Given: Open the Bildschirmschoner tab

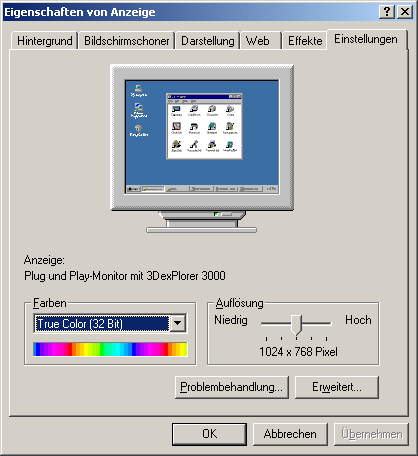Looking at the screenshot, I should (126, 41).
